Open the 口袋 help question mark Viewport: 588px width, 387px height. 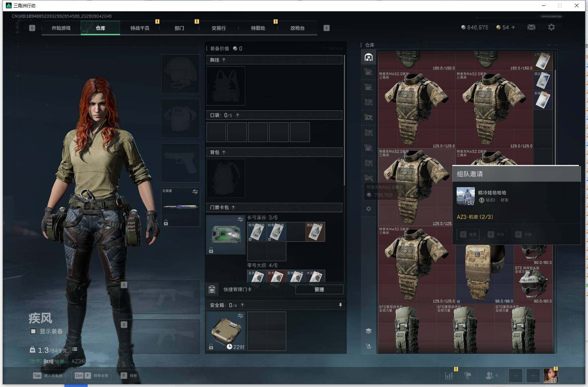click(238, 115)
